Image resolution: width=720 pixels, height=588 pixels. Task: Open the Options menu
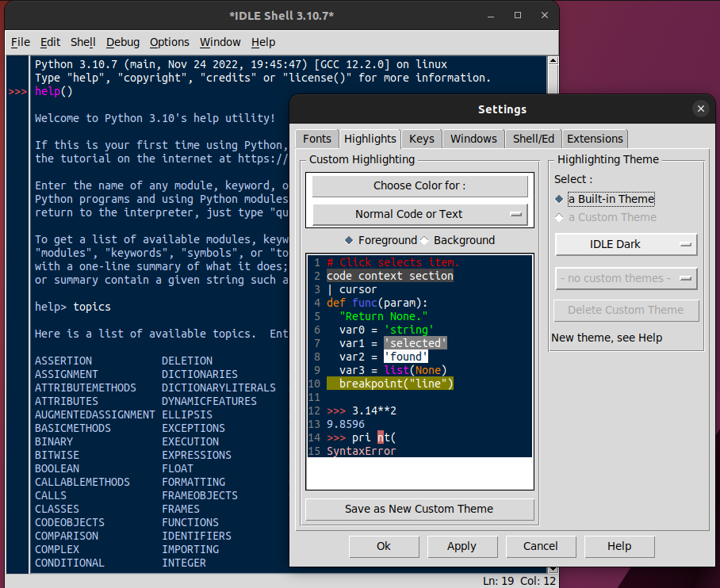pos(170,42)
